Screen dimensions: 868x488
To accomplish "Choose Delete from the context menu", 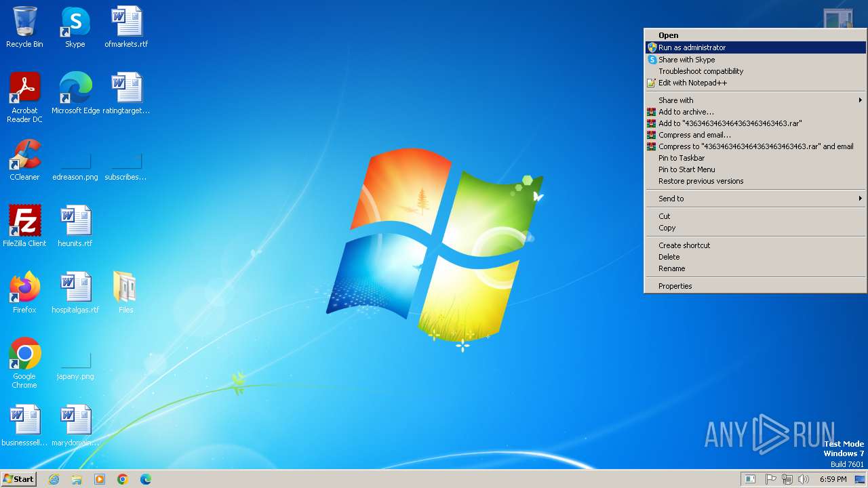I will point(755,257).
